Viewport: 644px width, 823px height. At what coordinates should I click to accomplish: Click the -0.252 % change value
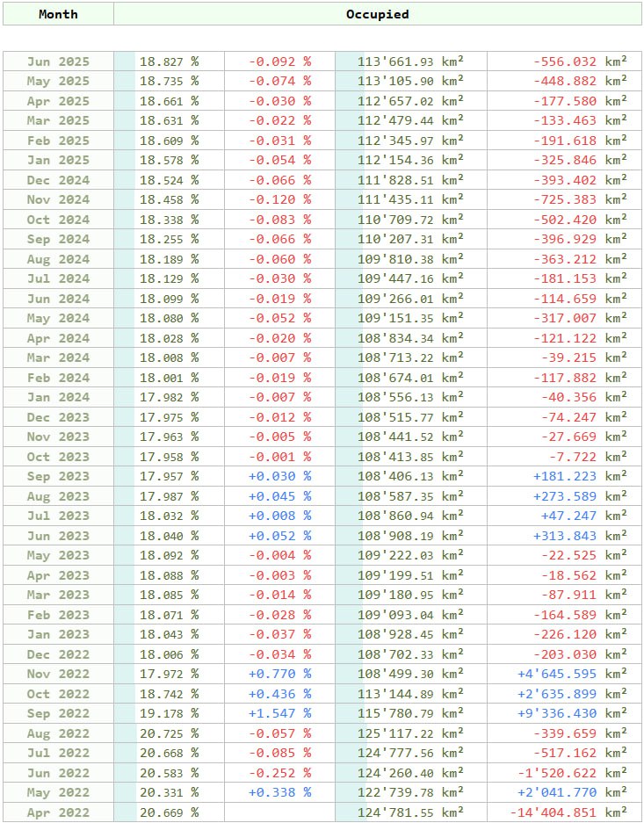click(x=279, y=773)
